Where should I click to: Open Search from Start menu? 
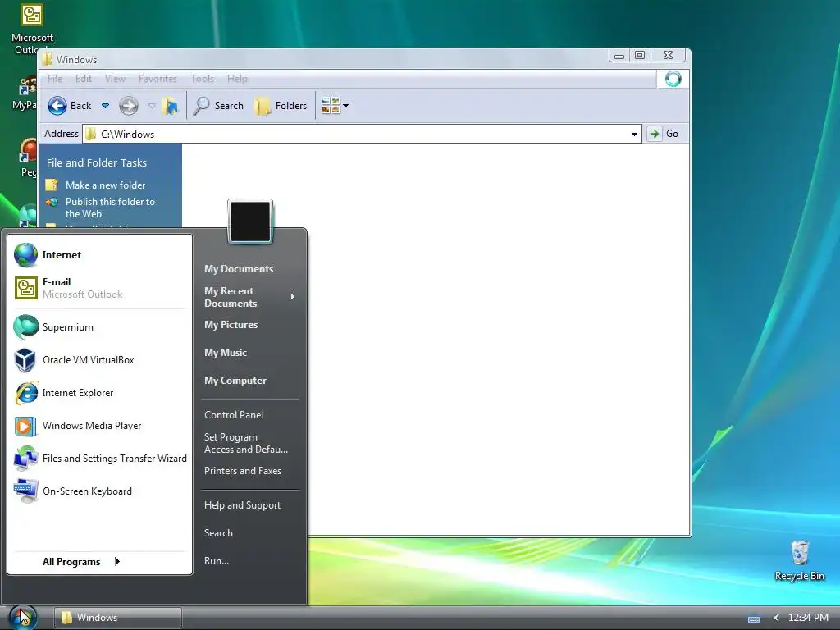pyautogui.click(x=218, y=533)
